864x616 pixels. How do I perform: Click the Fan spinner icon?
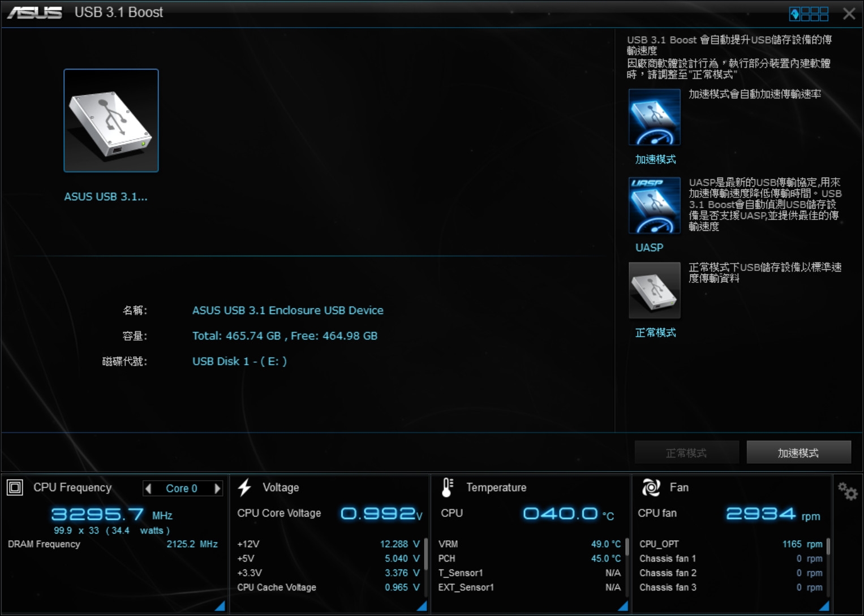pos(651,487)
